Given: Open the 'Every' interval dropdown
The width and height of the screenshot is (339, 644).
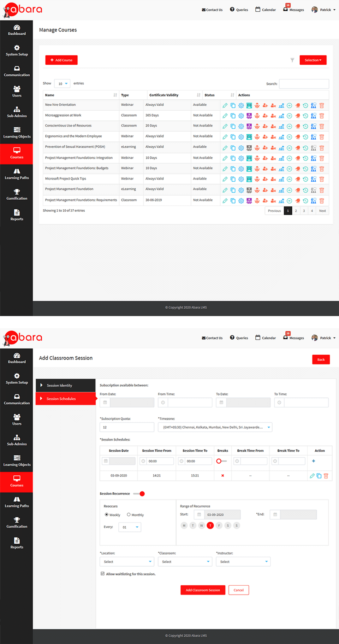Looking at the screenshot, I should point(130,527).
